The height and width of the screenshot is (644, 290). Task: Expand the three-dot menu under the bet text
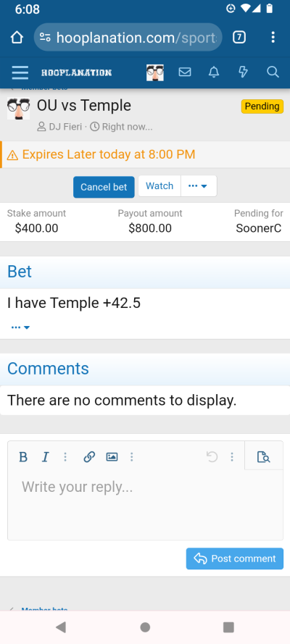pos(20,327)
